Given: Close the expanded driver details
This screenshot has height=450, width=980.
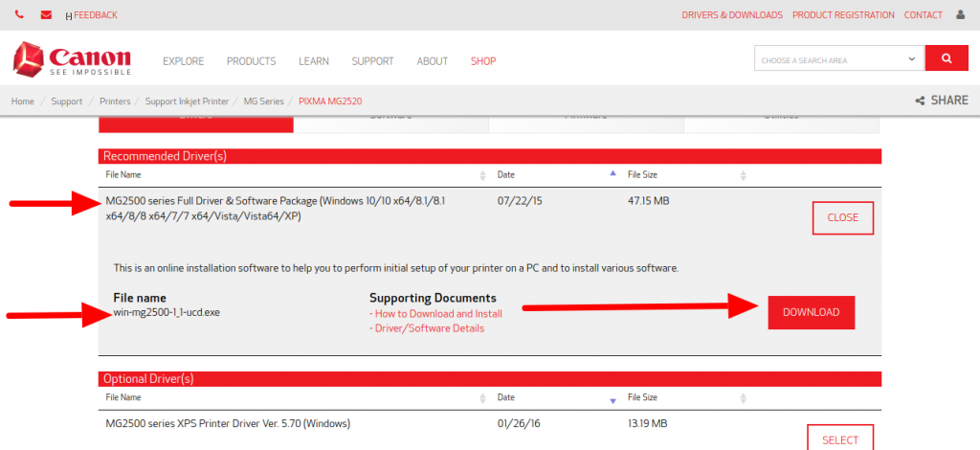Looking at the screenshot, I should tap(842, 217).
